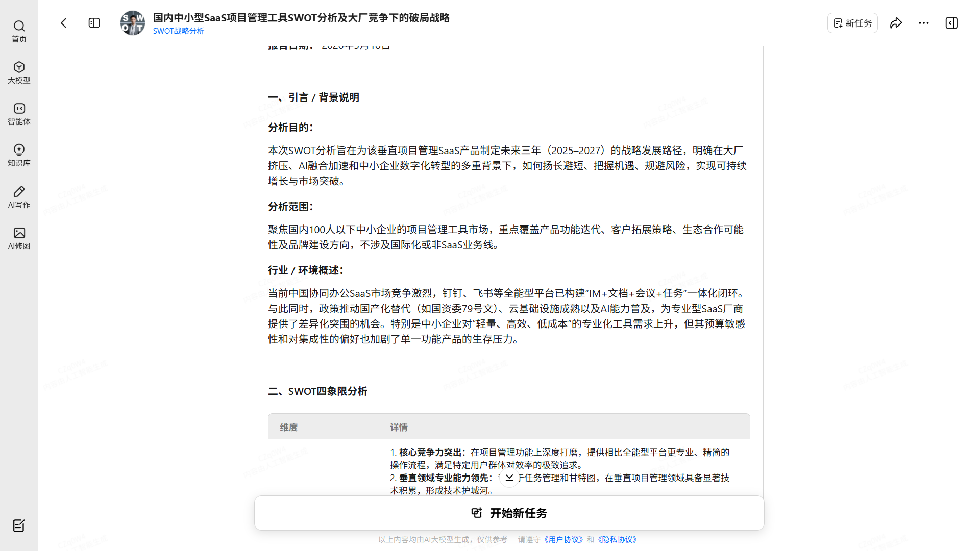The image size is (980, 551).
Task: Click the share arrow icon
Action: 896,23
